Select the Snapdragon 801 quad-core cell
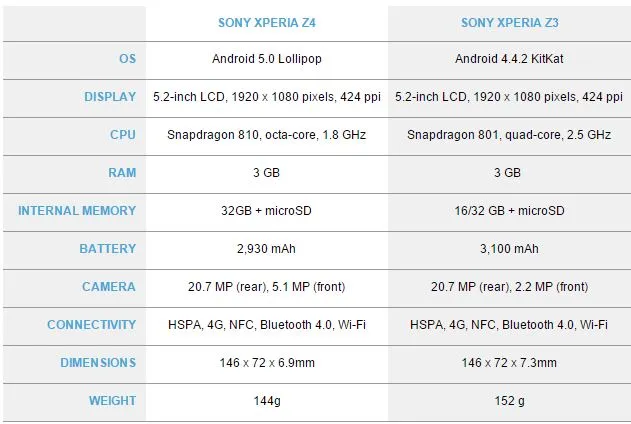Image resolution: width=631 pixels, height=424 pixels. (x=508, y=135)
